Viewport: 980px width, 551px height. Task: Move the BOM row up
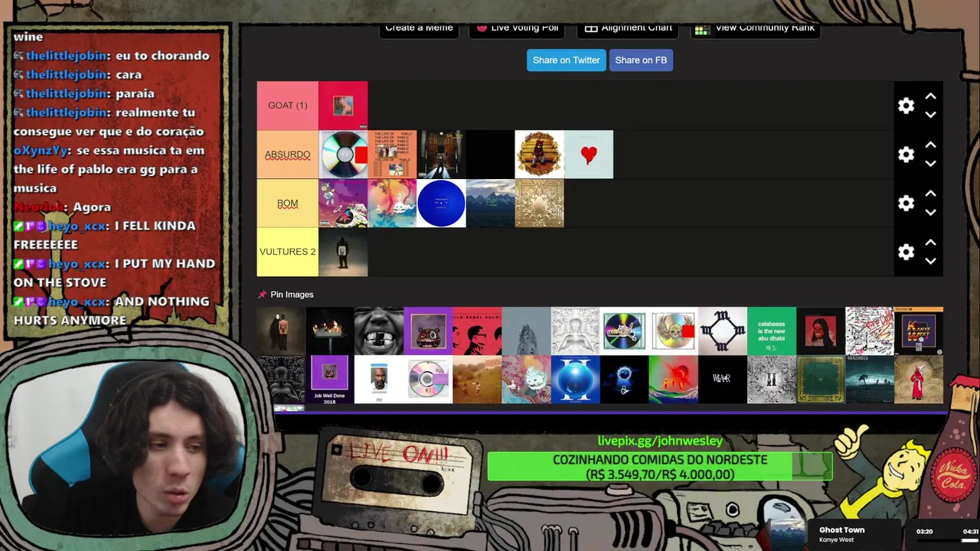930,194
